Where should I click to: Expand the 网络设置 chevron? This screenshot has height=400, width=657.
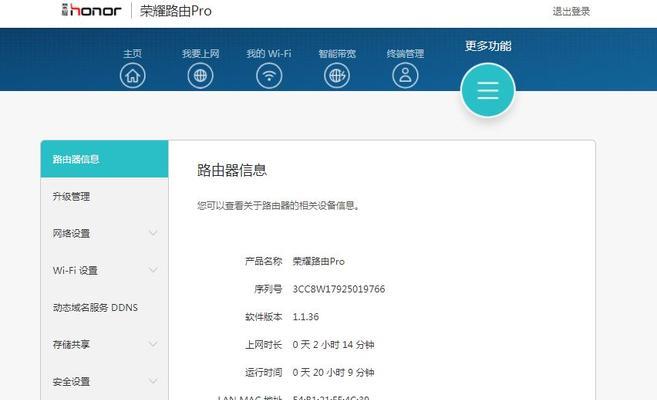[x=153, y=233]
